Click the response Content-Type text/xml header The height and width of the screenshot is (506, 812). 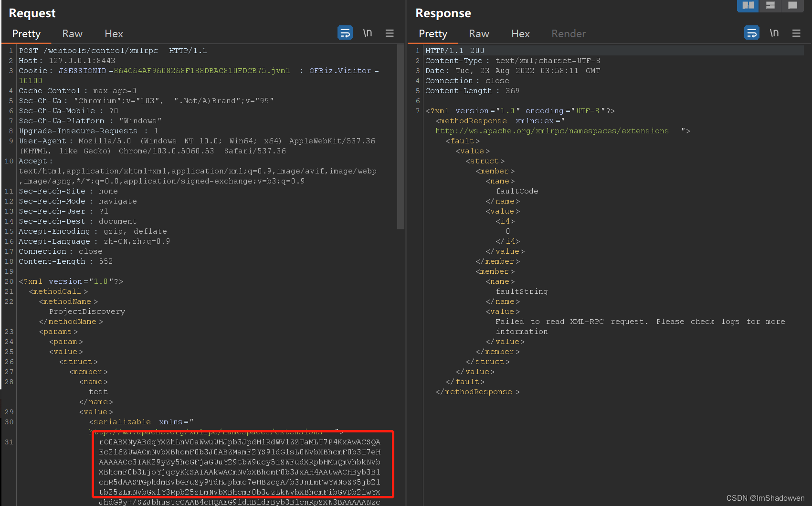tap(513, 61)
